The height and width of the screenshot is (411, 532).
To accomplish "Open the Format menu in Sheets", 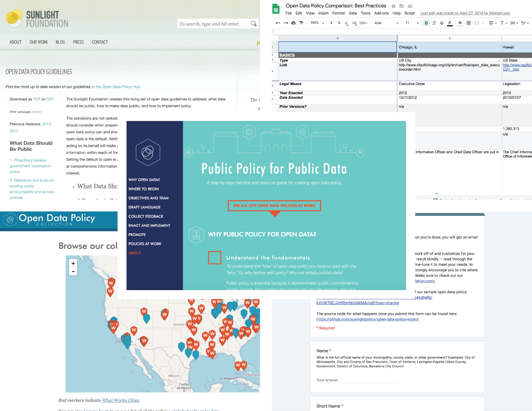I will tap(338, 13).
